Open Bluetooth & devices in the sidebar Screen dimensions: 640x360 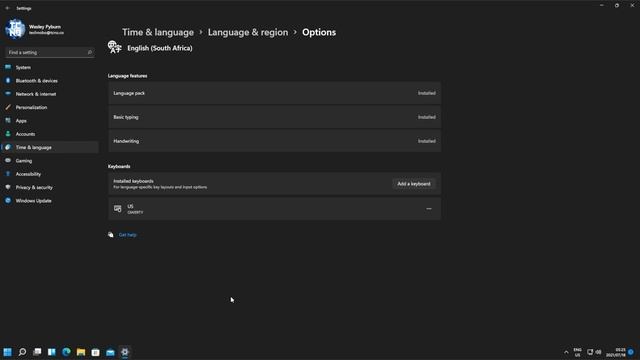click(50, 81)
